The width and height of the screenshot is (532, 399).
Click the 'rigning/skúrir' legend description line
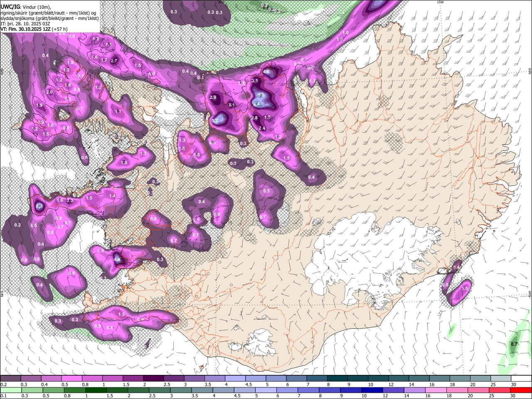click(49, 12)
